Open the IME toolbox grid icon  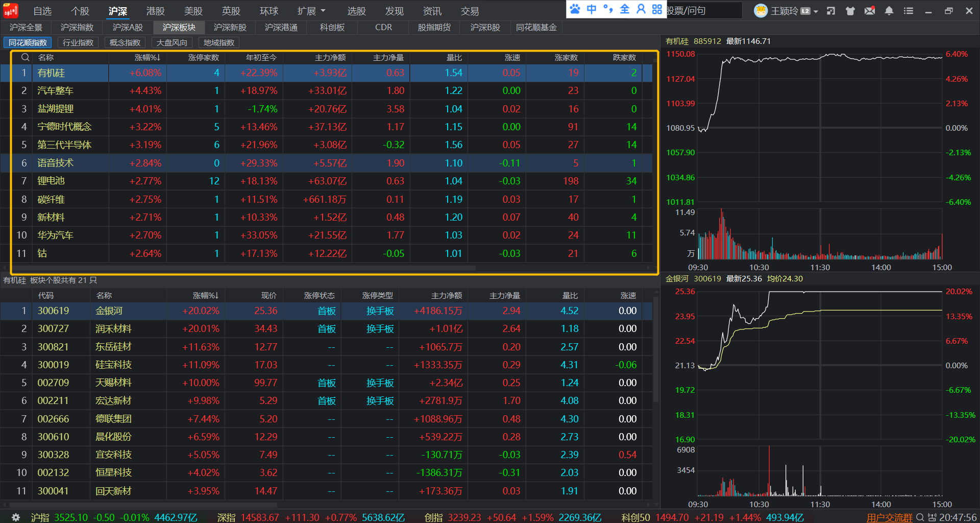[657, 9]
